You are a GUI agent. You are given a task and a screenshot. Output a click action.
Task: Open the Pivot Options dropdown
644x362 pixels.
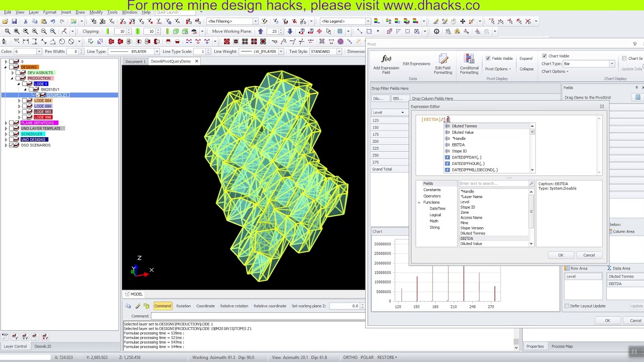point(498,69)
